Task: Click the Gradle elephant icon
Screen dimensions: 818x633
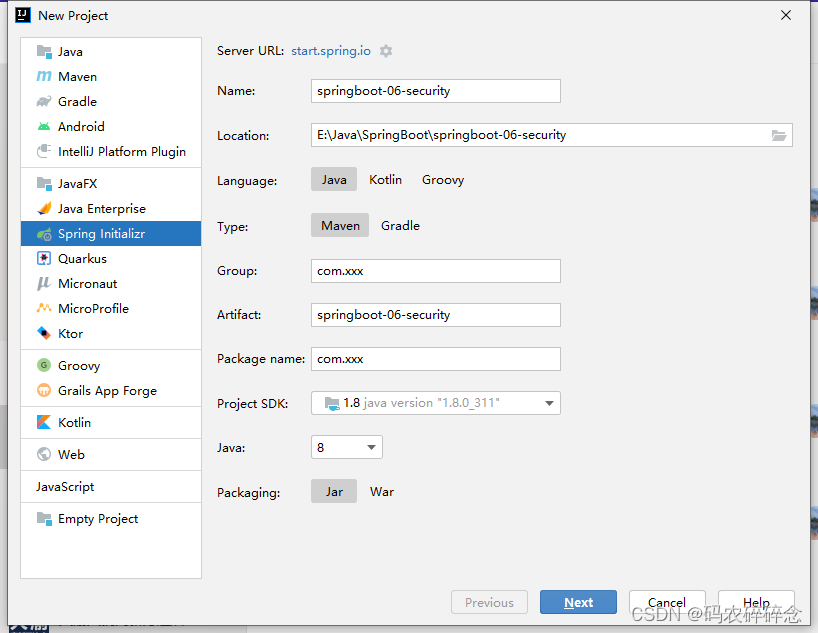Action: [x=44, y=102]
